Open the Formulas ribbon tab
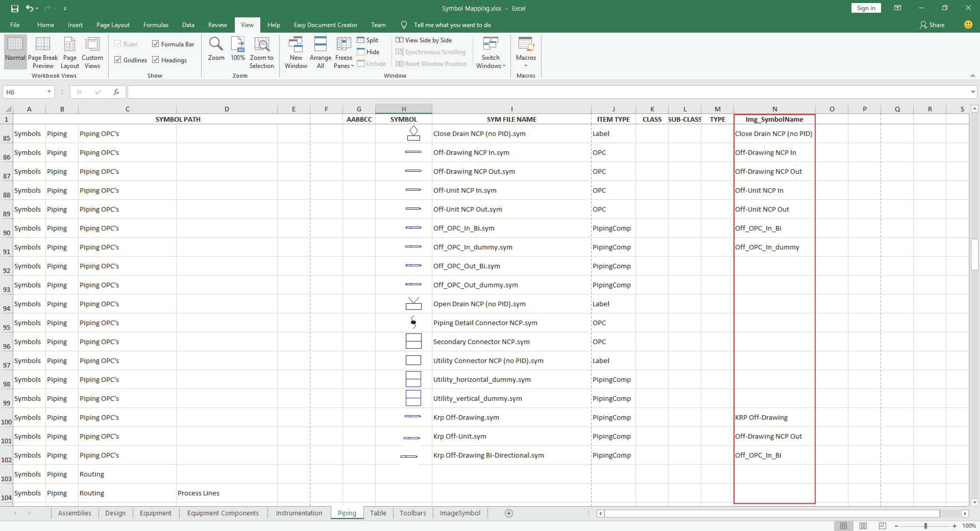Image resolution: width=980 pixels, height=531 pixels. click(156, 25)
